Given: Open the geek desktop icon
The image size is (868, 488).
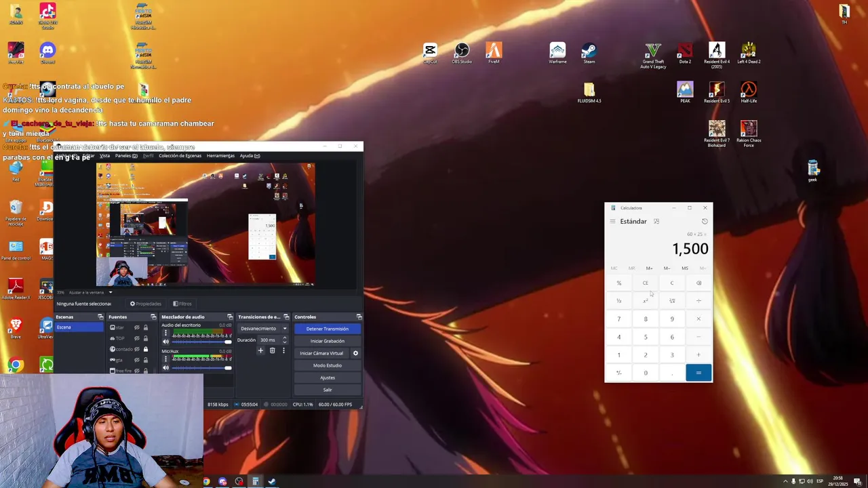Looking at the screenshot, I should (813, 171).
